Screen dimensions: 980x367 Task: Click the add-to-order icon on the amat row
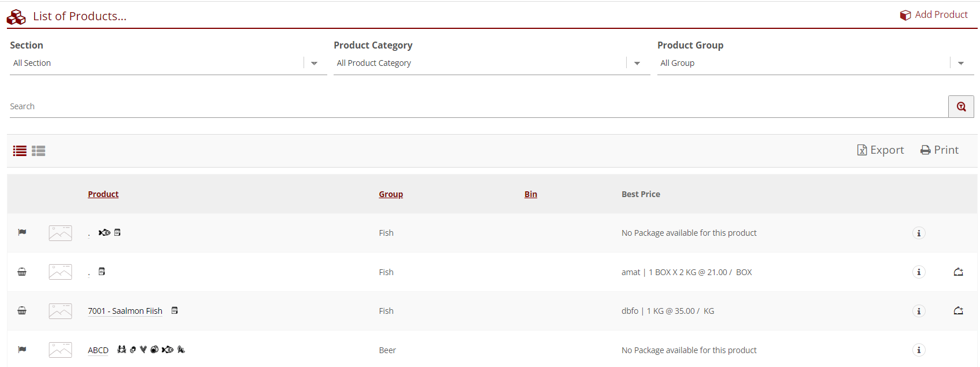coord(958,272)
